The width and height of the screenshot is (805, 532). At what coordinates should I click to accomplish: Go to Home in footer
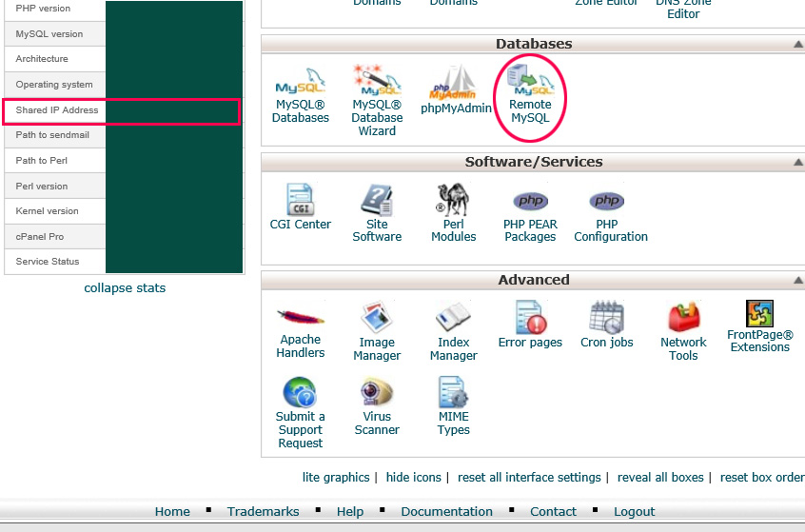(172, 512)
